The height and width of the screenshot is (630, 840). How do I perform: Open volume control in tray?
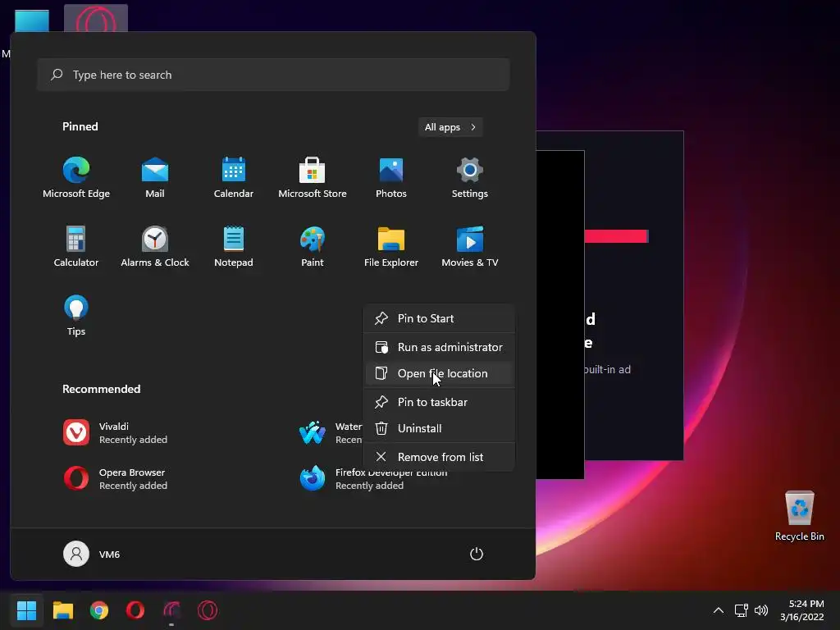[x=760, y=610]
